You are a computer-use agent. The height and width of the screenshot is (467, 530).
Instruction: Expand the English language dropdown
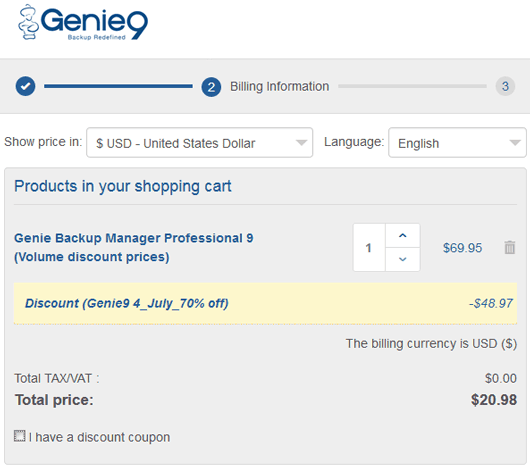[457, 143]
